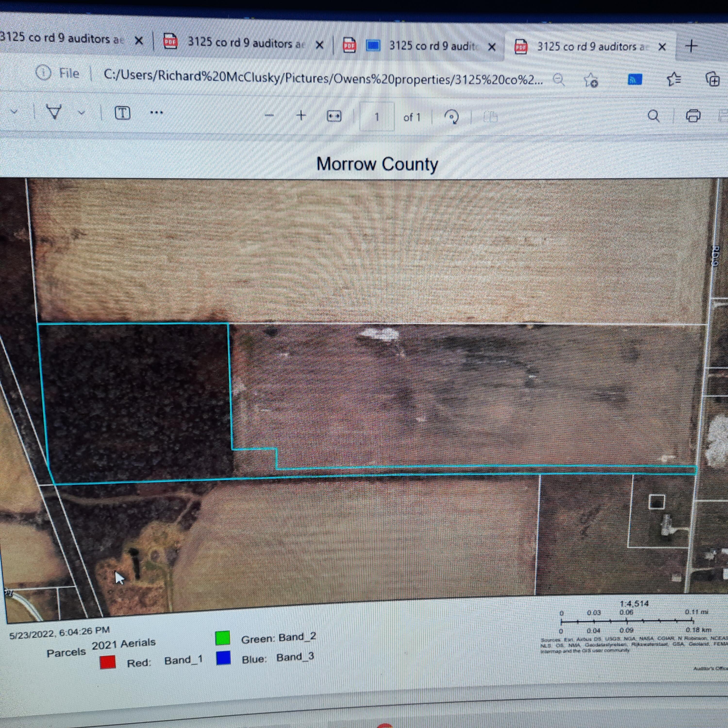The height and width of the screenshot is (728, 728).
Task: Zoom in with the plus button
Action: [x=301, y=116]
